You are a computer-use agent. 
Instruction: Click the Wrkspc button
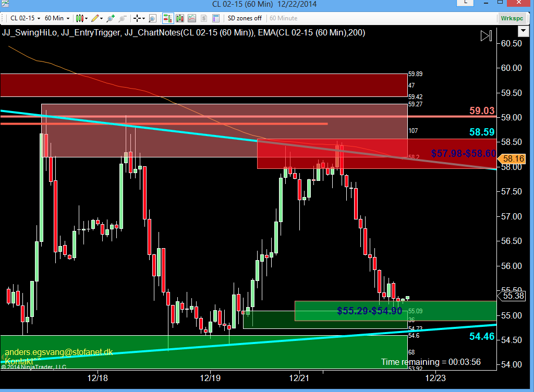(x=512, y=18)
